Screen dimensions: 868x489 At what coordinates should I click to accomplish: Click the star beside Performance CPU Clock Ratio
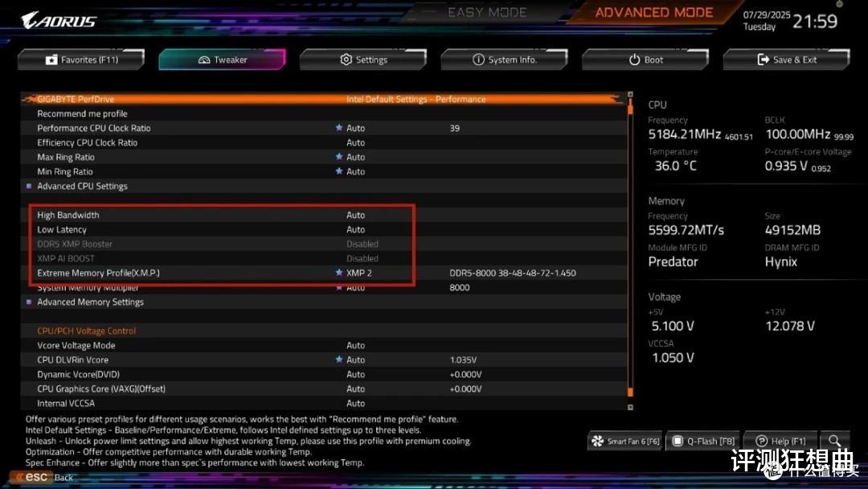[339, 127]
